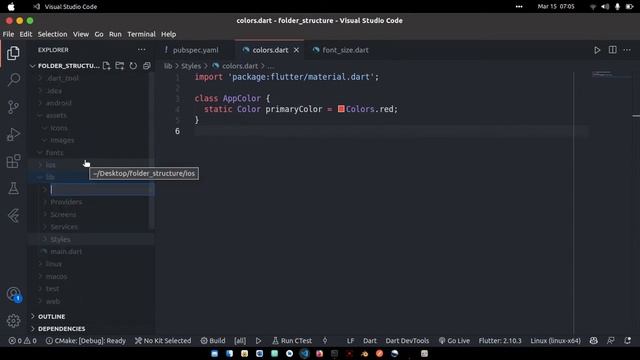Open the Search view in activity bar
Image resolution: width=640 pixels, height=360 pixels.
pos(13,80)
